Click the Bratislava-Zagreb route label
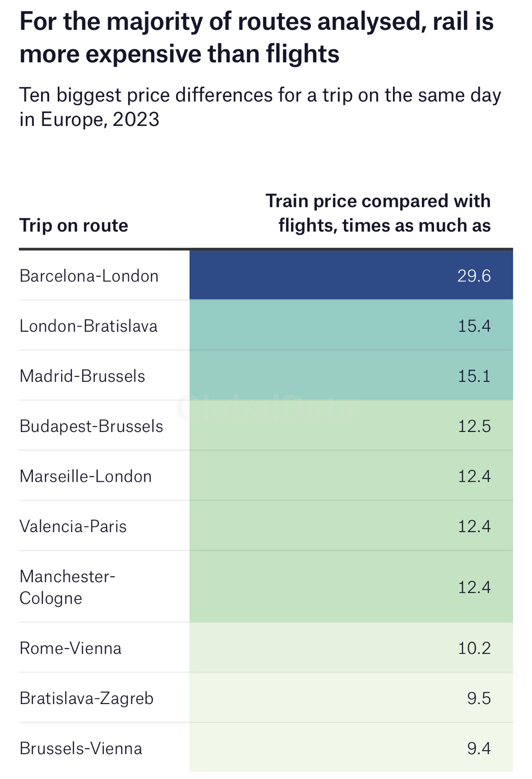Image resolution: width=532 pixels, height=779 pixels. (86, 698)
